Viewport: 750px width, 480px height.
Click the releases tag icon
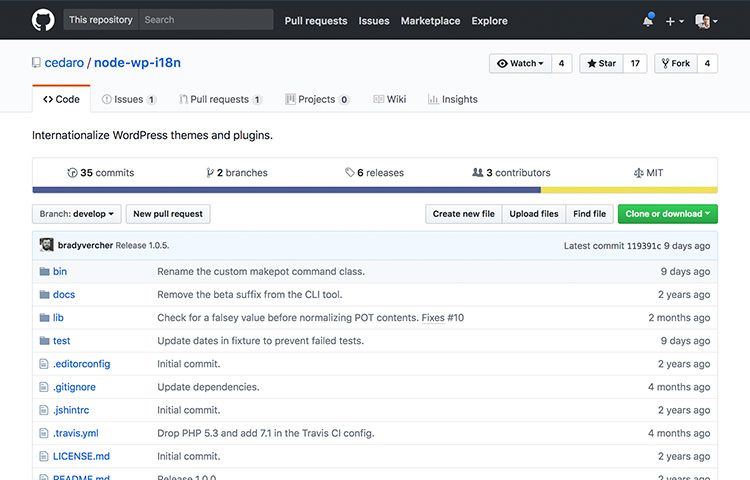point(350,173)
